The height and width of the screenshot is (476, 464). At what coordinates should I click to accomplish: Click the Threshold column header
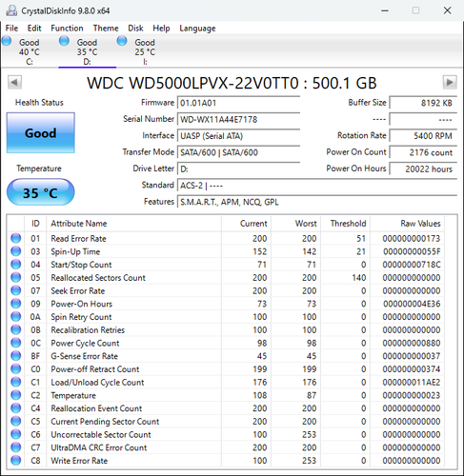click(x=346, y=224)
